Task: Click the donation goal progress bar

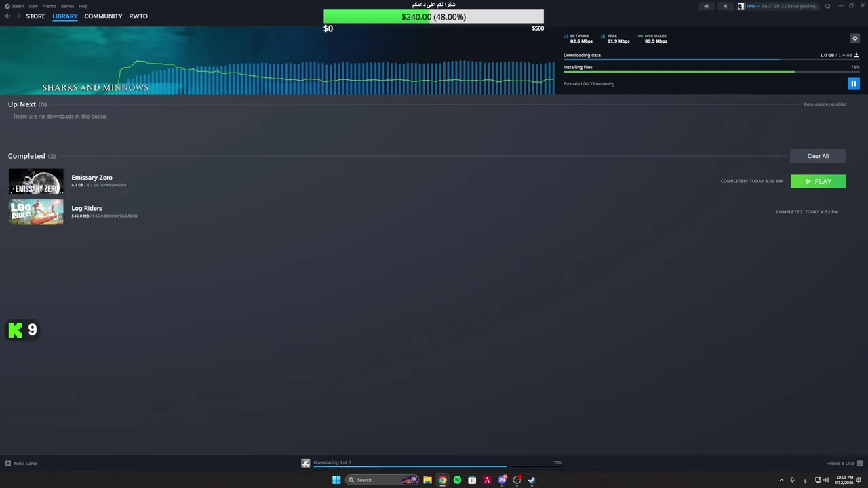Action: click(433, 17)
